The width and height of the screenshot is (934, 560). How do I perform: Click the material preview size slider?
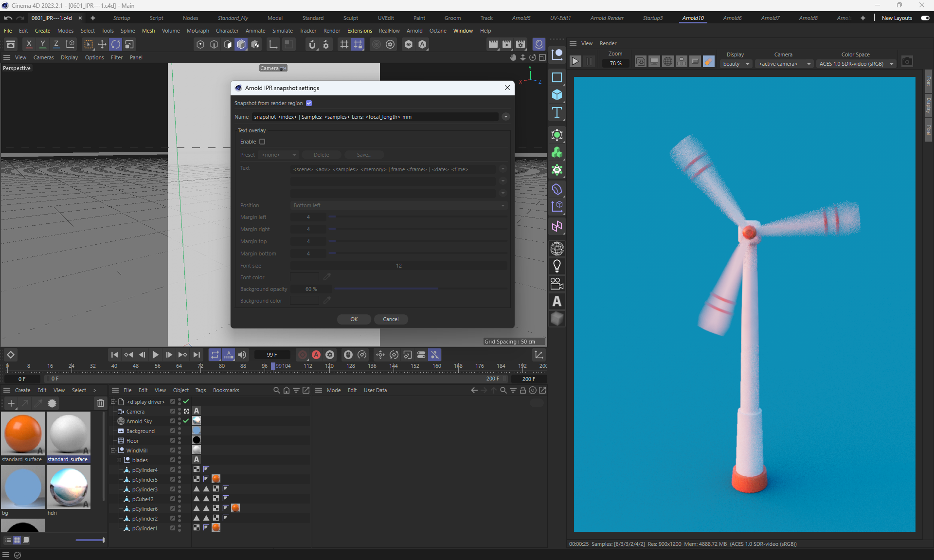click(90, 540)
